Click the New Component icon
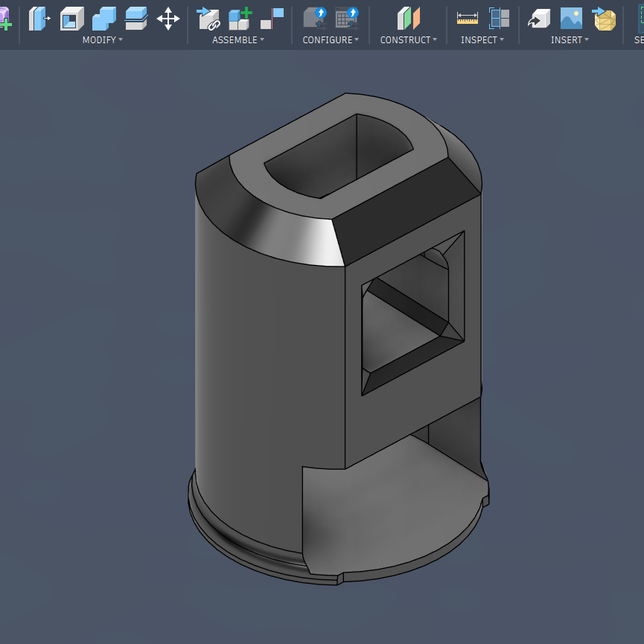The width and height of the screenshot is (644, 644). pos(208,18)
